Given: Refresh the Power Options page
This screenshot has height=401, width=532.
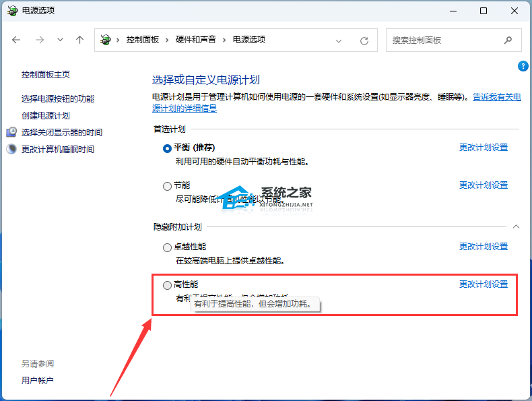Looking at the screenshot, I should pyautogui.click(x=364, y=40).
